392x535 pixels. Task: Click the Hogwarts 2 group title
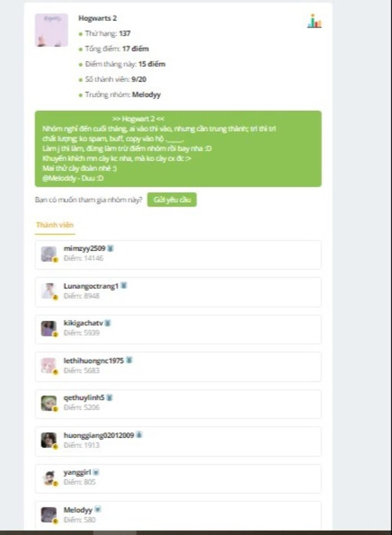coord(98,18)
